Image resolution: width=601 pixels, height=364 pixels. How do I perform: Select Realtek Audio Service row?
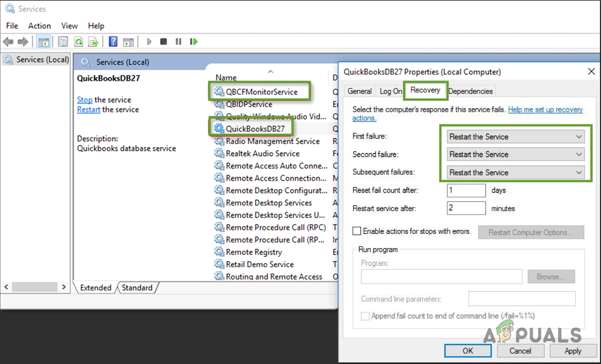pyautogui.click(x=263, y=153)
